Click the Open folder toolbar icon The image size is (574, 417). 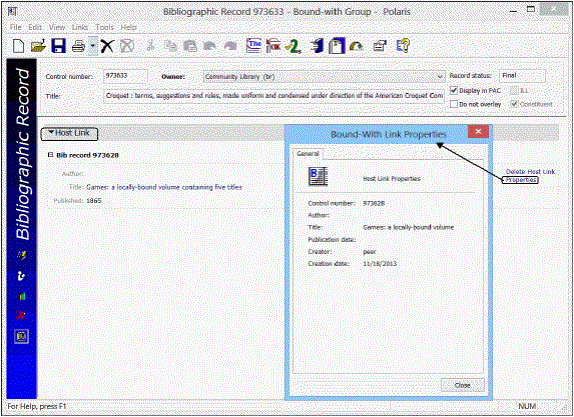click(x=38, y=46)
